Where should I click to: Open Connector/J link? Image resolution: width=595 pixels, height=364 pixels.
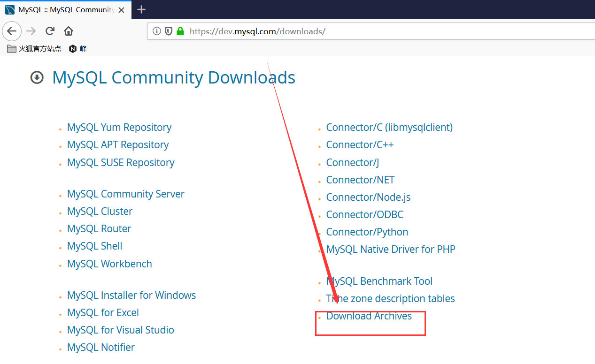[353, 162]
